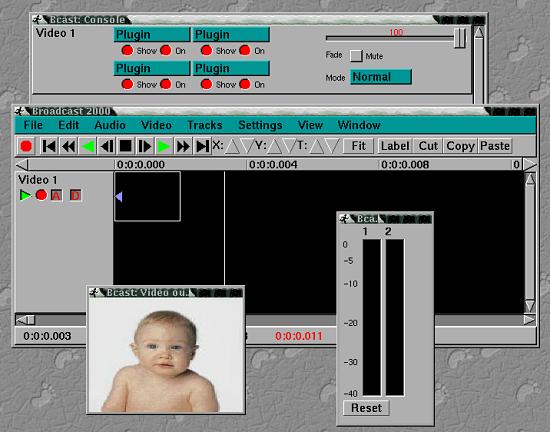Click the Paste button
The height and width of the screenshot is (432, 550).
[495, 146]
